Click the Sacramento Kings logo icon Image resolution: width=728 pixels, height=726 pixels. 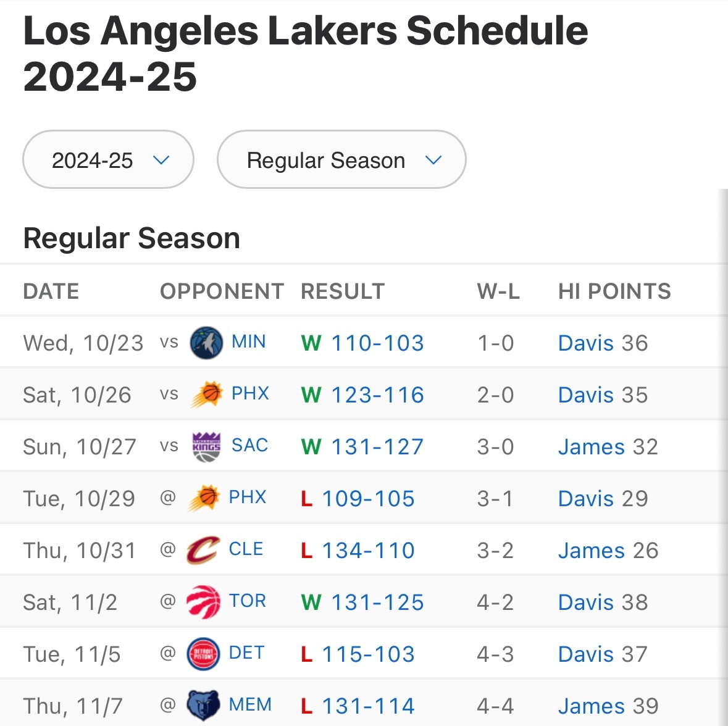(206, 446)
